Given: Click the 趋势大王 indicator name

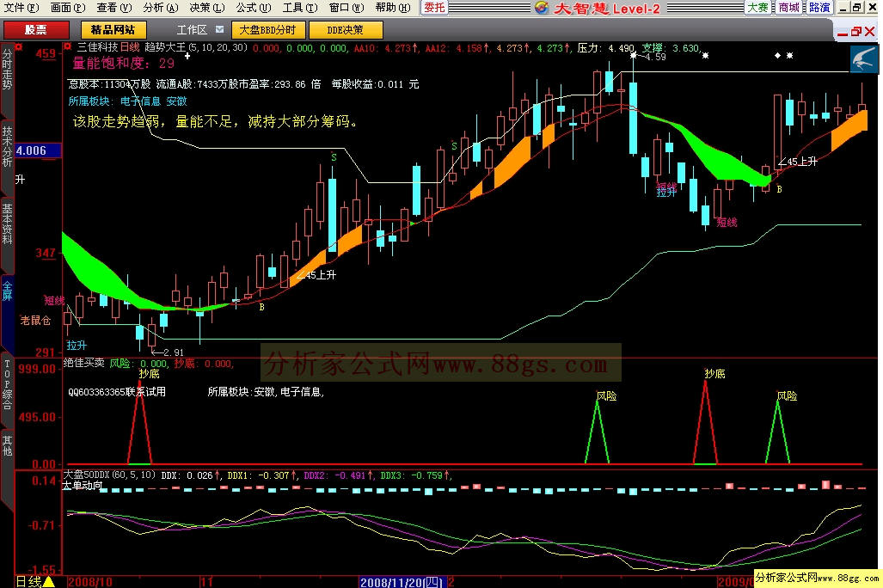Looking at the screenshot, I should coord(165,48).
